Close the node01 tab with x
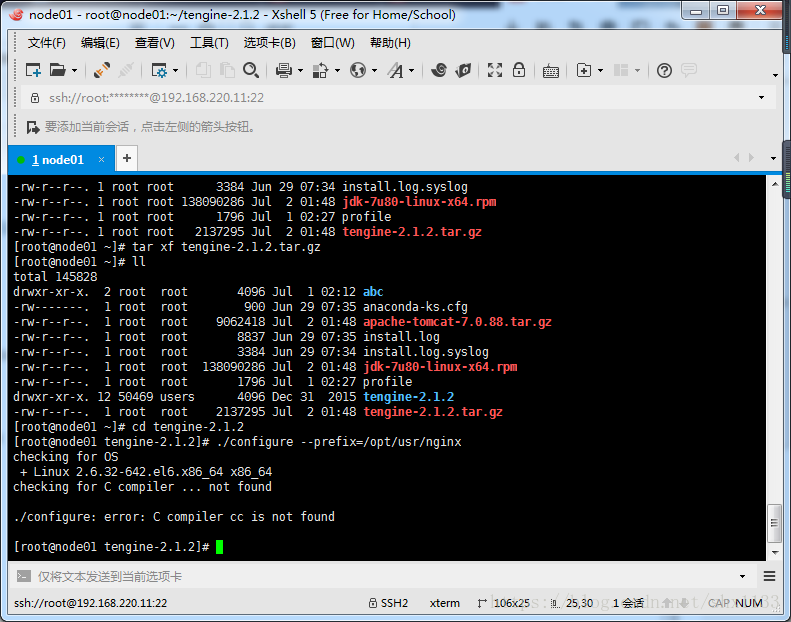Image resolution: width=791 pixels, height=622 pixels. click(101, 160)
